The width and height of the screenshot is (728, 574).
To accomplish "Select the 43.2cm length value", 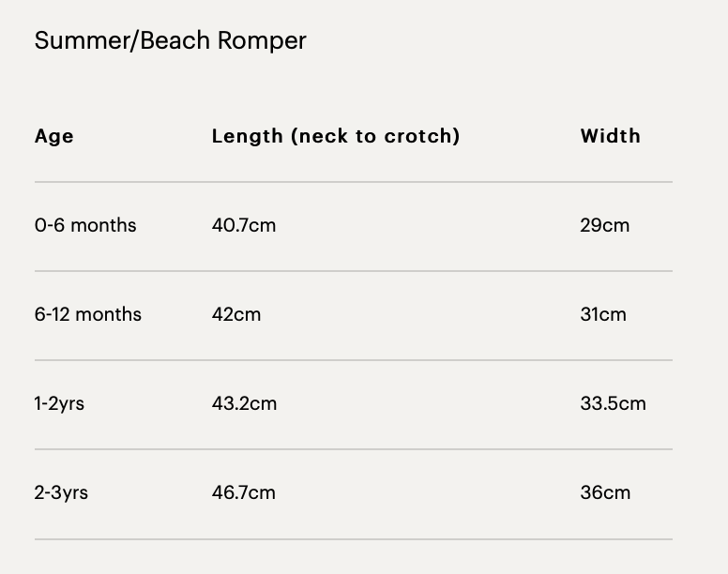I will click(245, 403).
